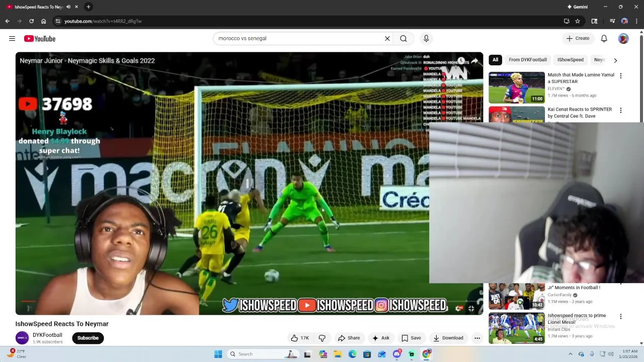Open browser home page

pyautogui.click(x=44, y=21)
